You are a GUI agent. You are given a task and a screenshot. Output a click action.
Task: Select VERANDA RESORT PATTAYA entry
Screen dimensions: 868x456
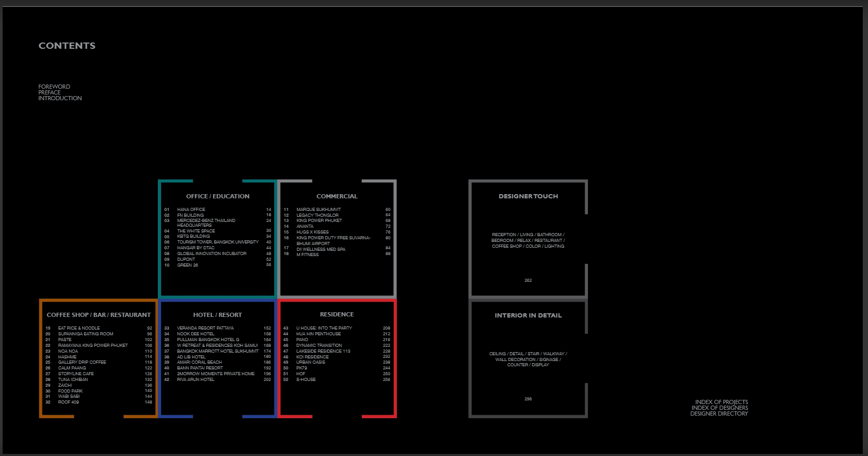point(206,328)
